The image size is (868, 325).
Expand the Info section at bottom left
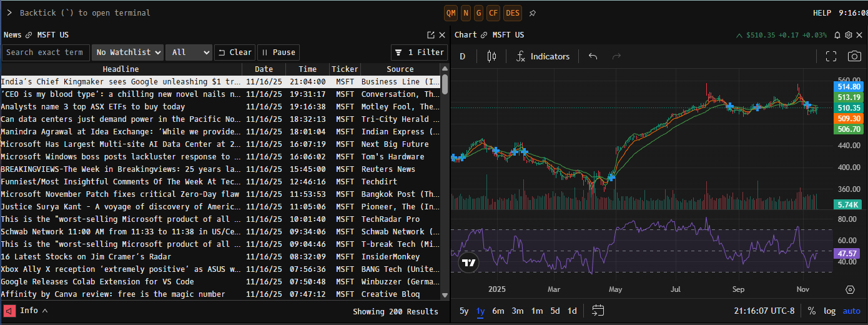(x=34, y=311)
